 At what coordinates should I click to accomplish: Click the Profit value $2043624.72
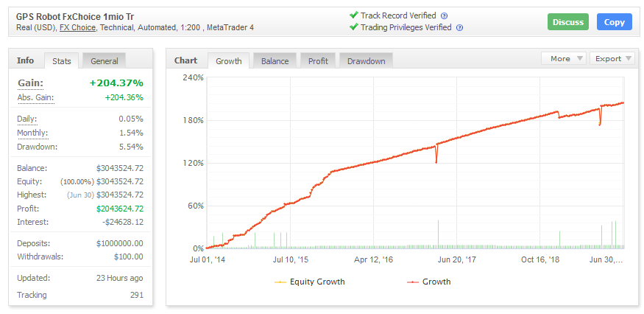[x=120, y=209]
